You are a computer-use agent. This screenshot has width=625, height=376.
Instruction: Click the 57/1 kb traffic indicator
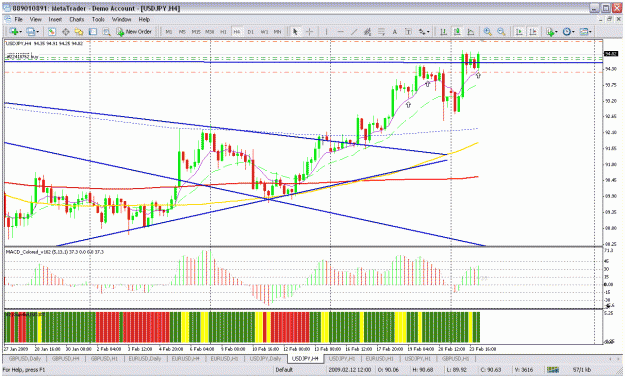[x=582, y=370]
